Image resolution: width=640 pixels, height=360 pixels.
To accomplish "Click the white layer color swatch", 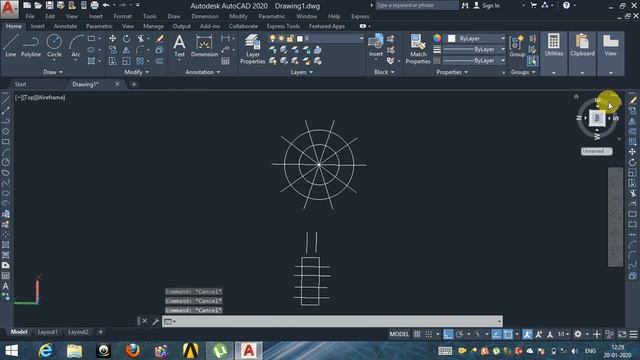I will tap(300, 38).
